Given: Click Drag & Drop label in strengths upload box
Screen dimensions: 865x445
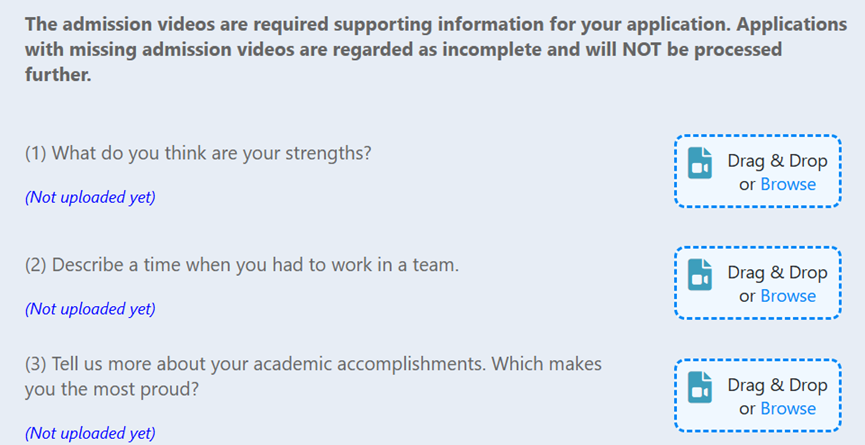Looking at the screenshot, I should tap(777, 161).
